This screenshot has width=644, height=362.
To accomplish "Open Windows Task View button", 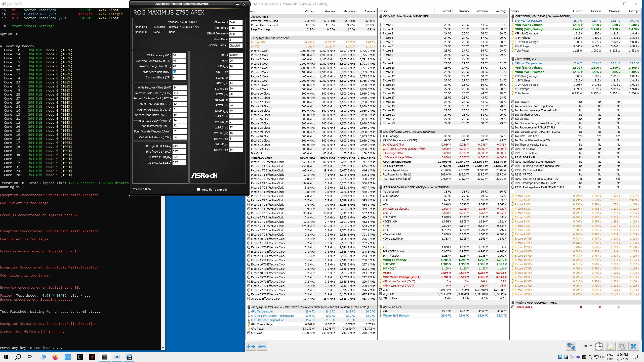I will tap(30, 357).
